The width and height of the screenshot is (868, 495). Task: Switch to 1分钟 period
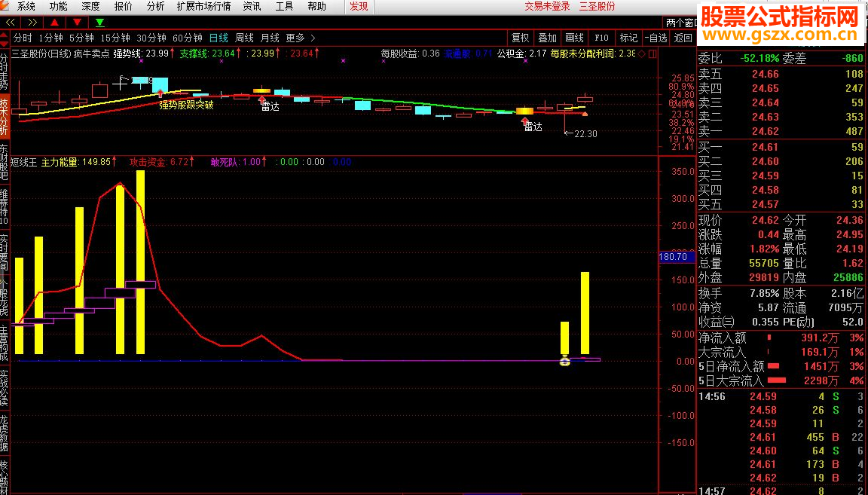click(51, 38)
